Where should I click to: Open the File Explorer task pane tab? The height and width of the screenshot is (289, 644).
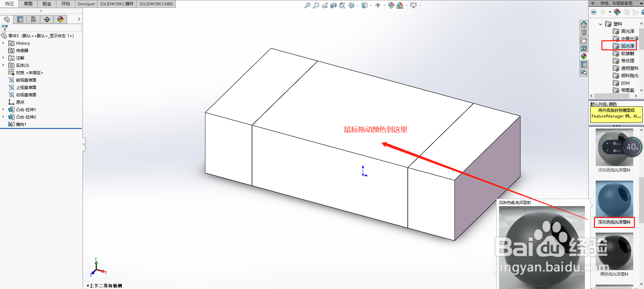tap(584, 40)
